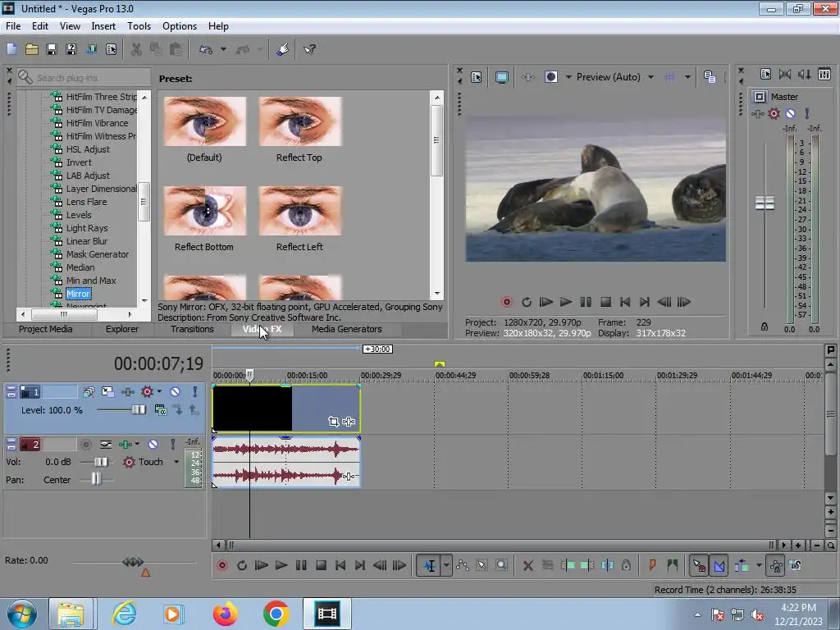Toggle Loop Playback in bottom transport bar

(242, 565)
